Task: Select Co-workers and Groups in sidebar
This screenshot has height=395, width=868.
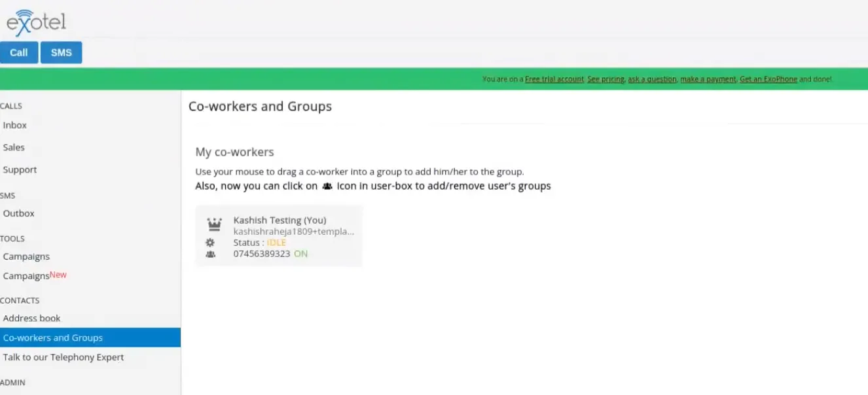Action: (90, 337)
